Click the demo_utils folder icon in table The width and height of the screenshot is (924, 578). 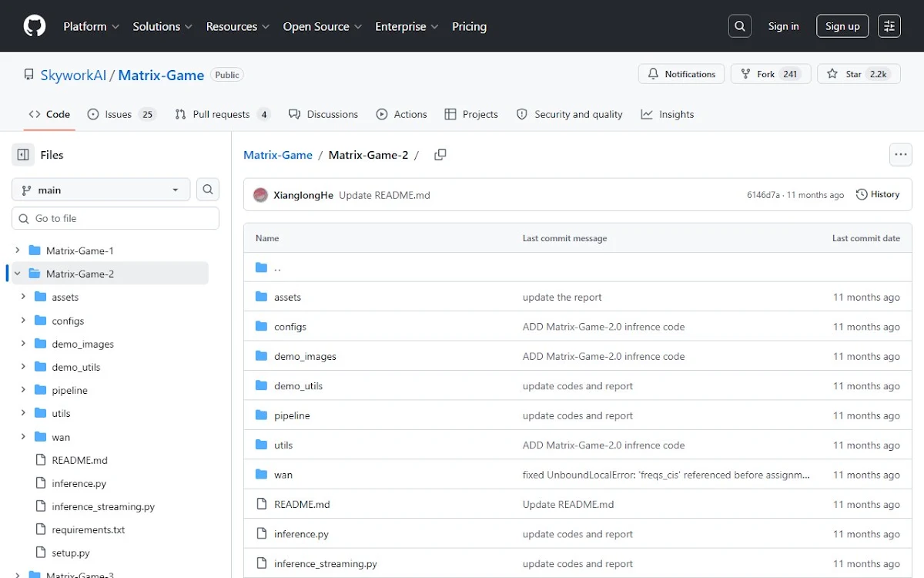coord(261,386)
